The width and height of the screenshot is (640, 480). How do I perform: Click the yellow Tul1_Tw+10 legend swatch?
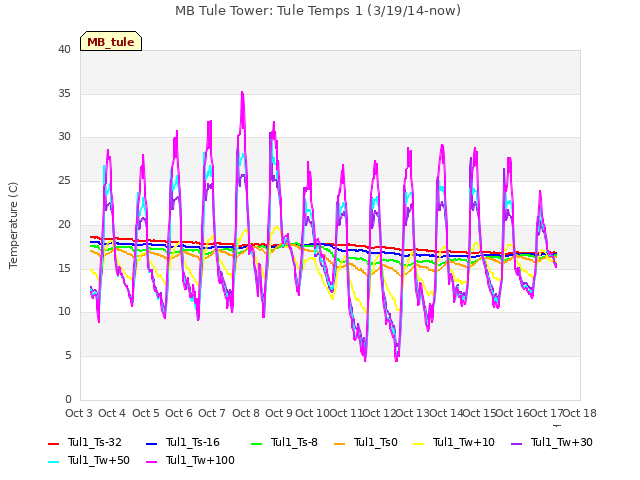(x=419, y=443)
